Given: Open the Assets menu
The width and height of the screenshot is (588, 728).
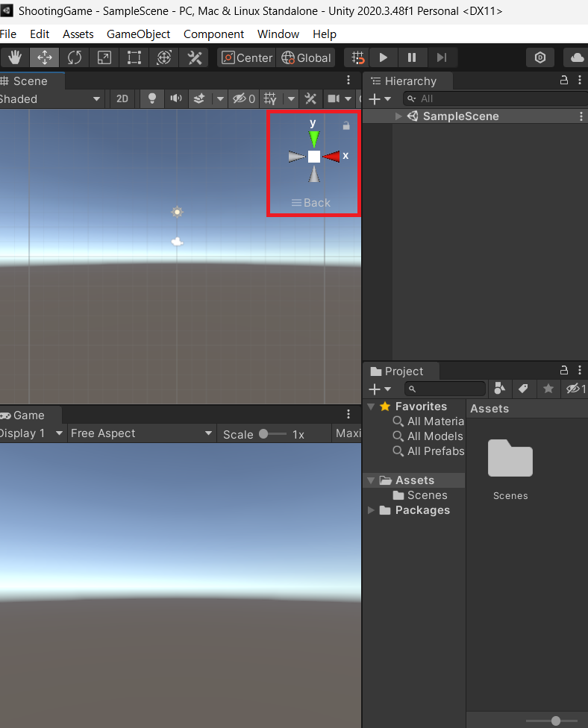Looking at the screenshot, I should click(x=78, y=34).
